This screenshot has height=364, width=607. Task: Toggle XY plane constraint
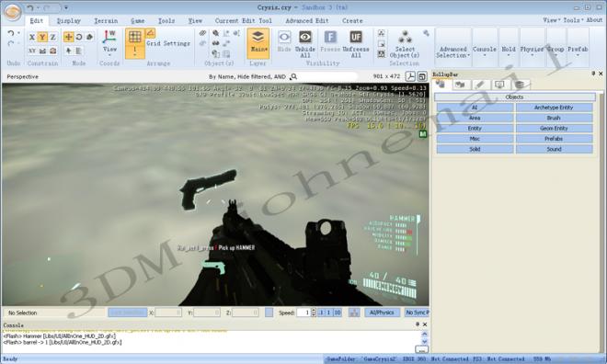tap(32, 51)
